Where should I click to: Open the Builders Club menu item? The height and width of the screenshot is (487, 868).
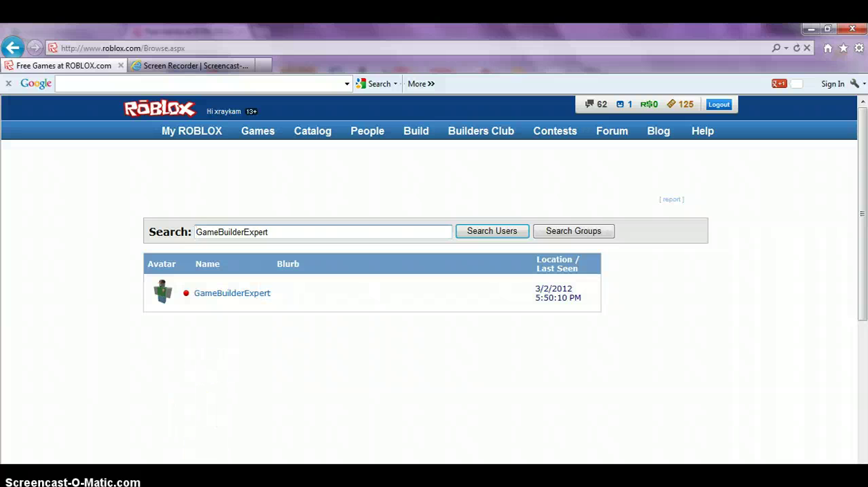[480, 131]
